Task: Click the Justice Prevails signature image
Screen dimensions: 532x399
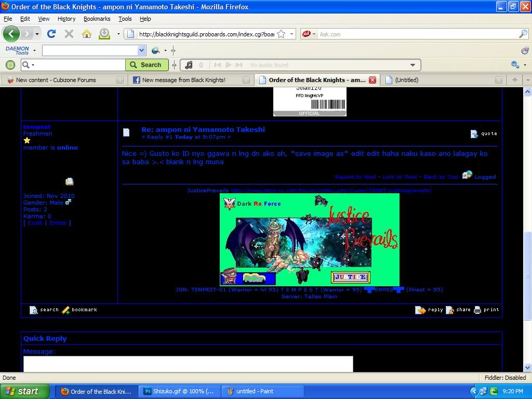Action: [310, 240]
